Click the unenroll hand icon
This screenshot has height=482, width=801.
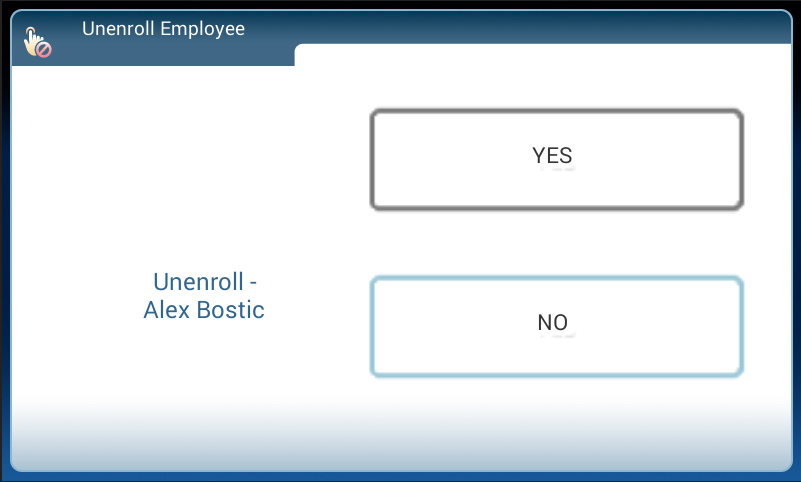[37, 42]
